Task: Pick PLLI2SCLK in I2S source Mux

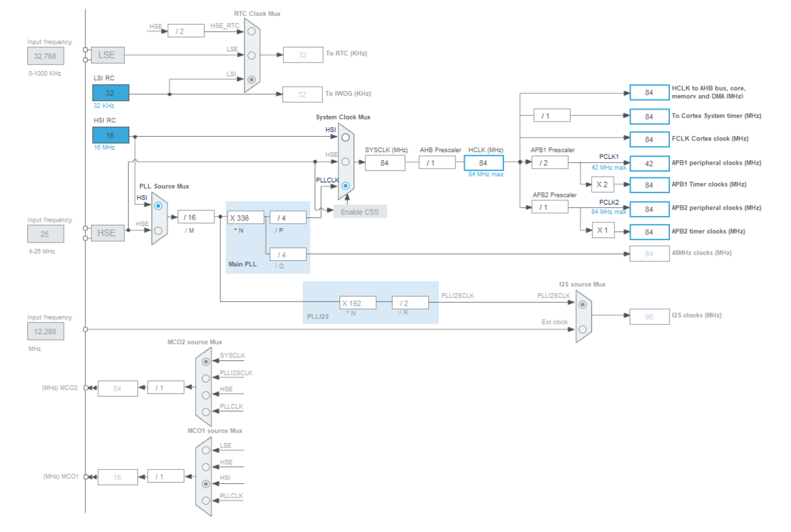Action: coord(583,304)
